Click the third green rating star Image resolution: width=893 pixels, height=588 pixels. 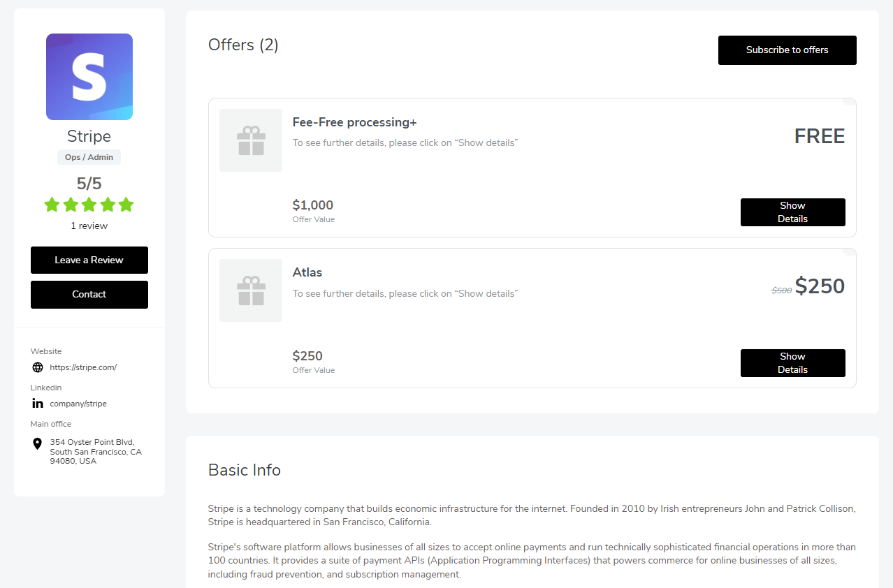point(89,205)
